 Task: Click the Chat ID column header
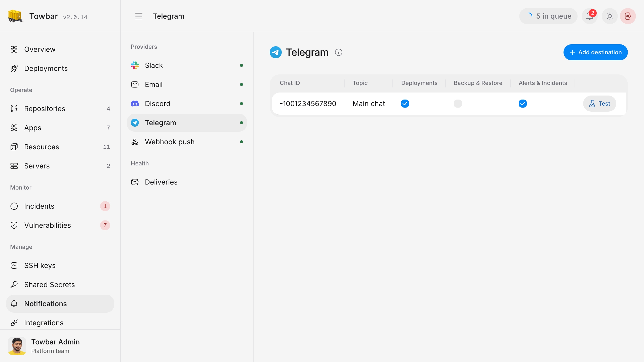290,83
